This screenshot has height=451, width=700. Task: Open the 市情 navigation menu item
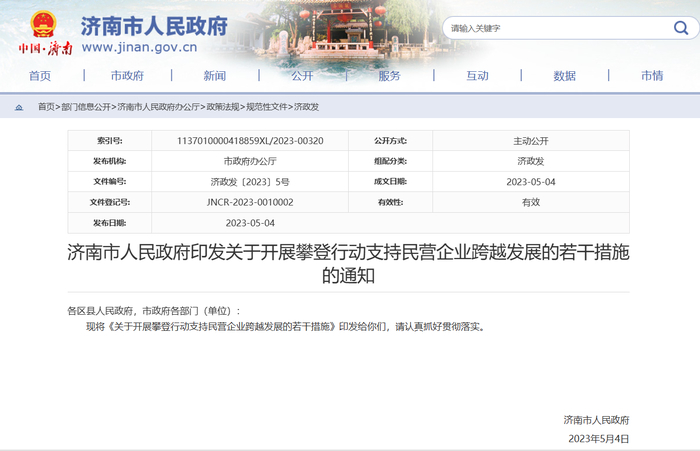652,76
